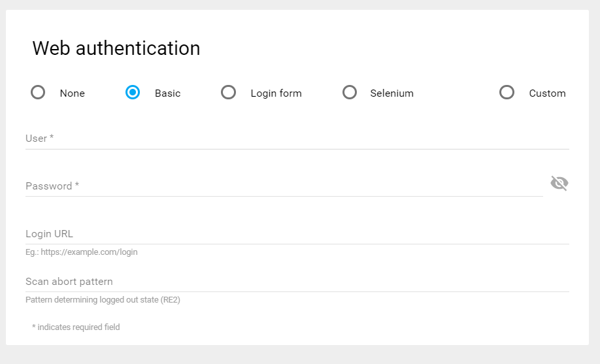Pick the Custom authentication radio circle
This screenshot has width=600, height=364.
(507, 92)
